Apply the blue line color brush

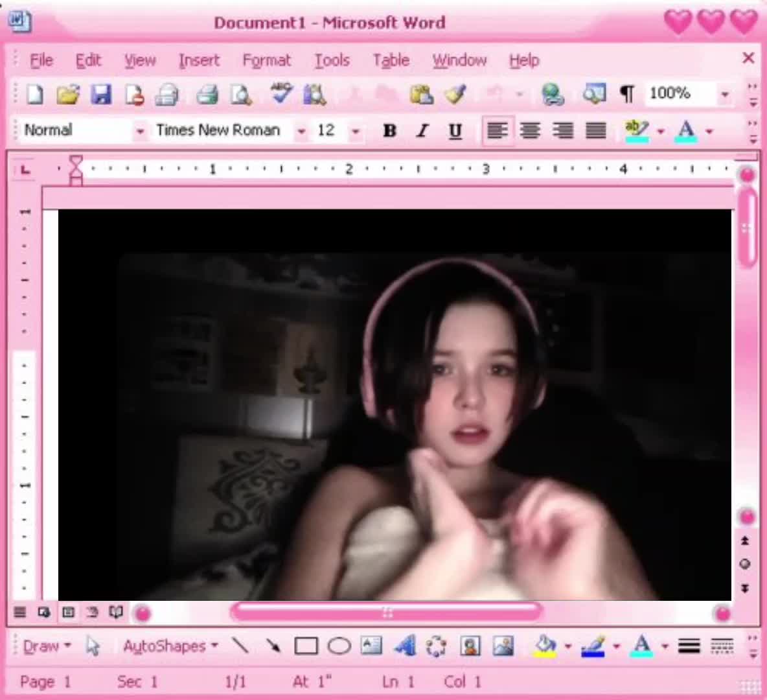click(593, 646)
